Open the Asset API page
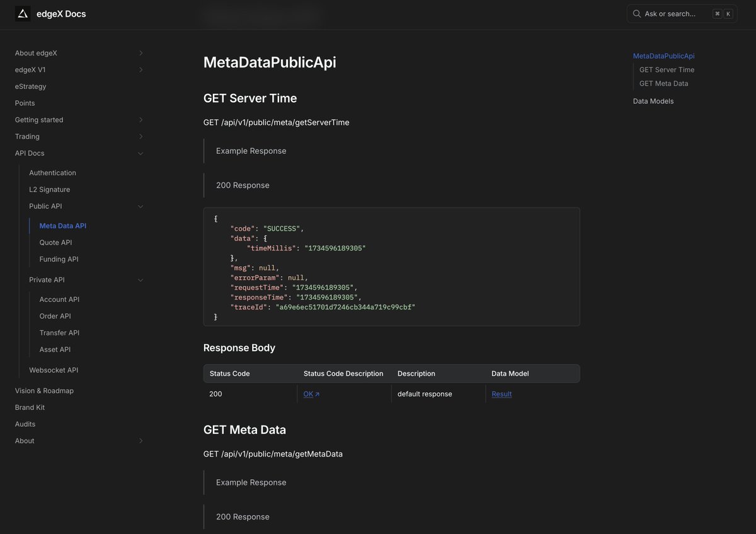Image resolution: width=756 pixels, height=534 pixels. coord(55,349)
